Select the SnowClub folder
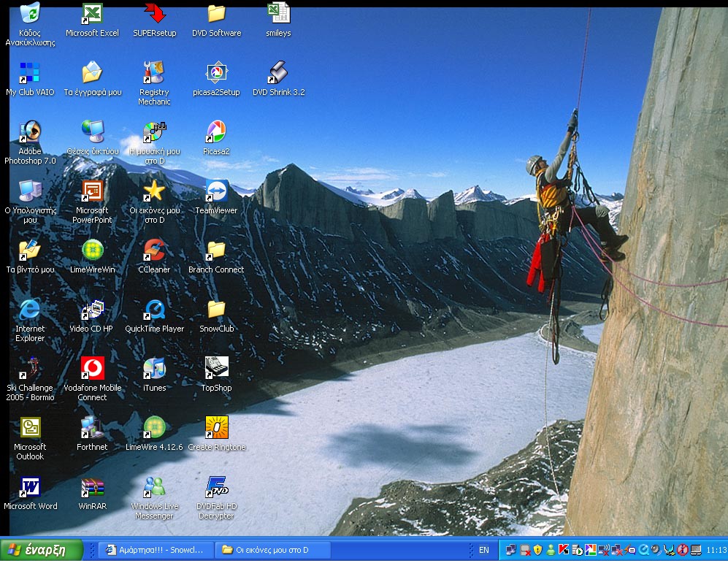Viewport: 728px width, 582px height. 216,309
